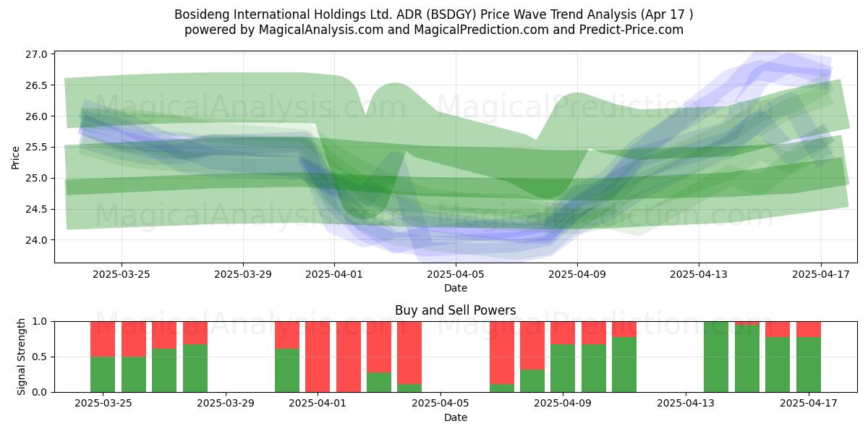The image size is (868, 434).
Task: Click 2025-04-05 tick on the price chart
Action: point(456,274)
